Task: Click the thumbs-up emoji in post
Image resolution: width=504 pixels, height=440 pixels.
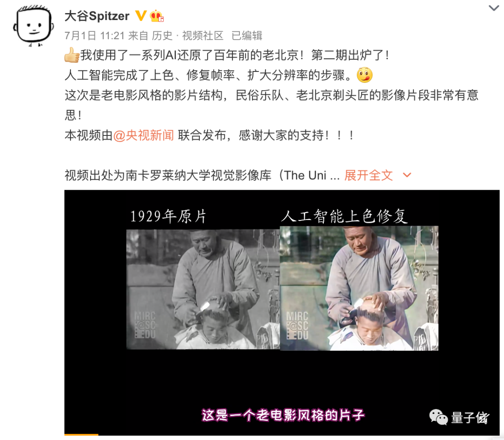Action: pos(72,55)
